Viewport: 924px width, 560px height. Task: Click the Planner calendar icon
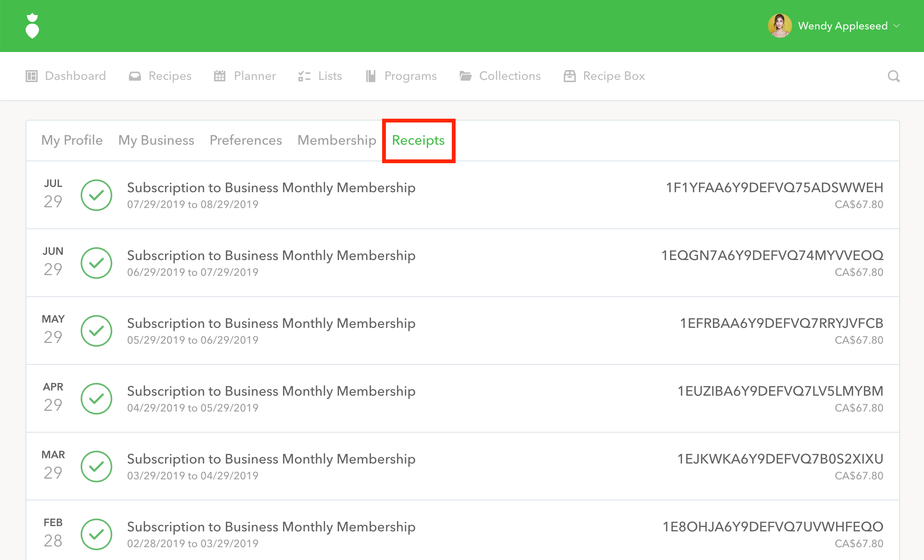point(219,76)
